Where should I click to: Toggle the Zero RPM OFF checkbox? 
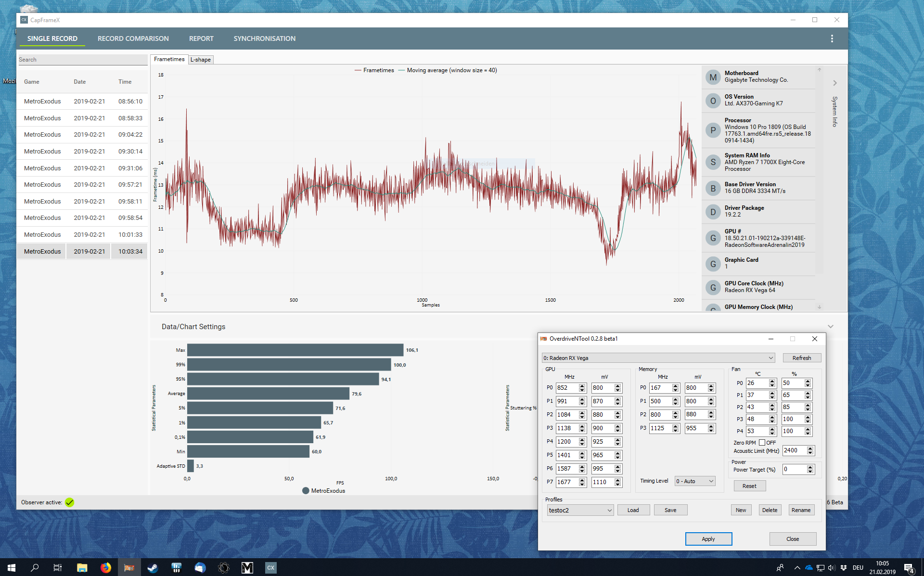click(x=762, y=443)
